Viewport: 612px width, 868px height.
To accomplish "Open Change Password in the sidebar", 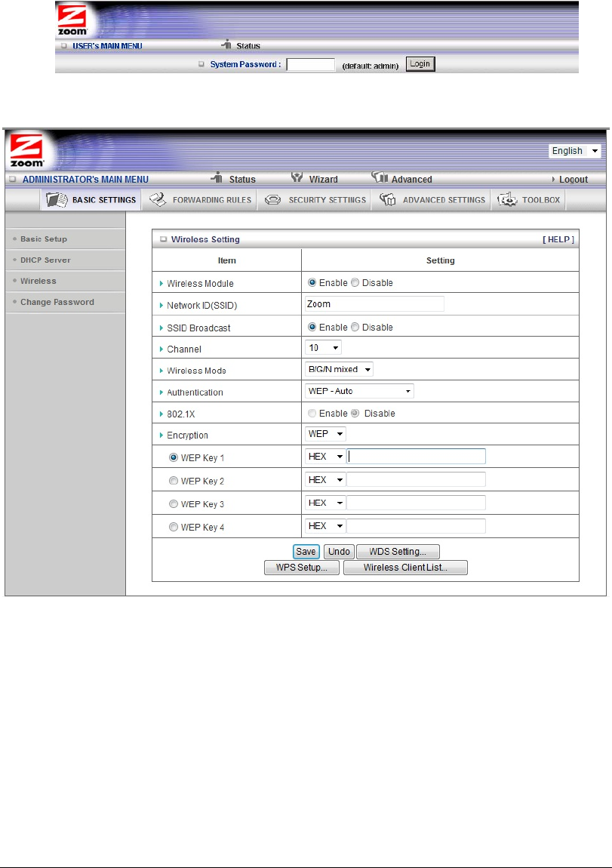I will click(57, 302).
